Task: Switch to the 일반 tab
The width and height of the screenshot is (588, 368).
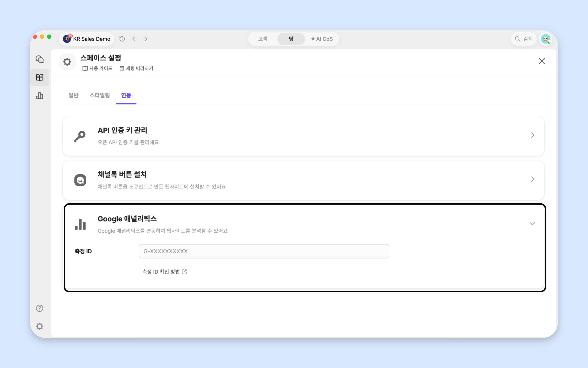Action: pos(73,95)
